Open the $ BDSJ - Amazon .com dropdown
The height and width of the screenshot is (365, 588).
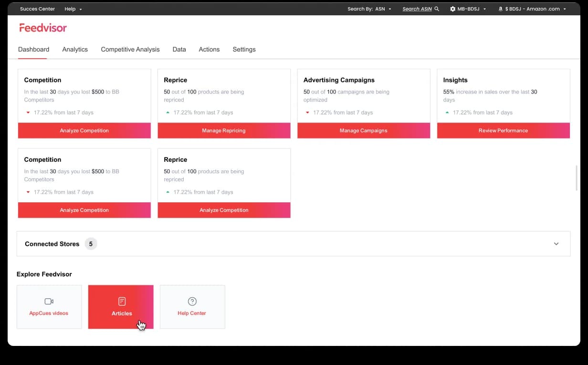[x=532, y=9]
